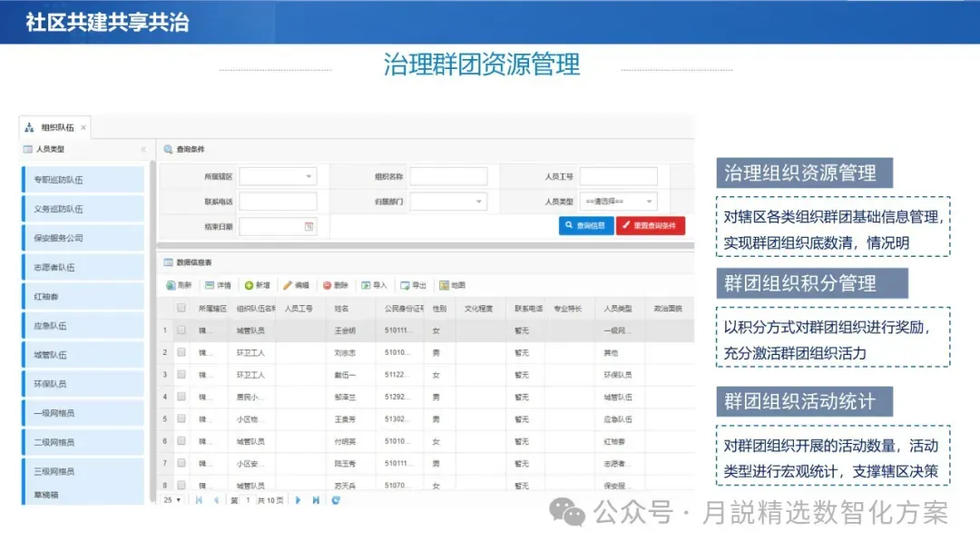Screen dimensions: 980x552
Task: Select 保安服务公司 in sidebar
Action: pos(83,238)
